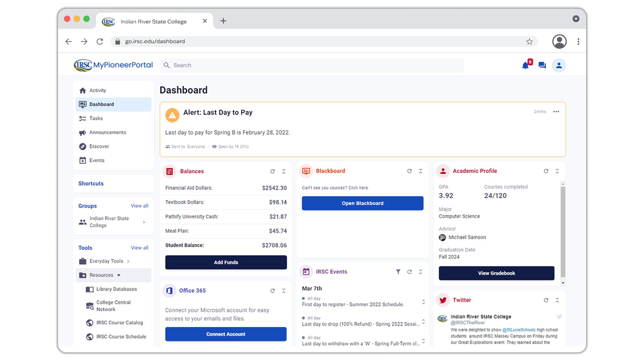Click Can't see your courses? Click here
The width and height of the screenshot is (644, 362).
point(335,188)
